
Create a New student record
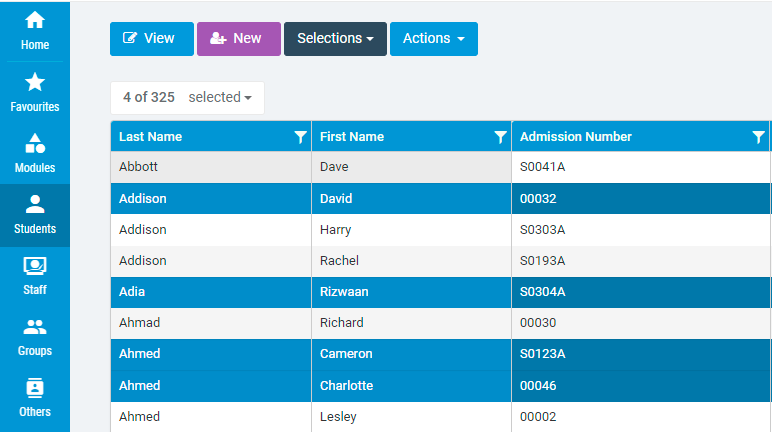[x=239, y=38]
